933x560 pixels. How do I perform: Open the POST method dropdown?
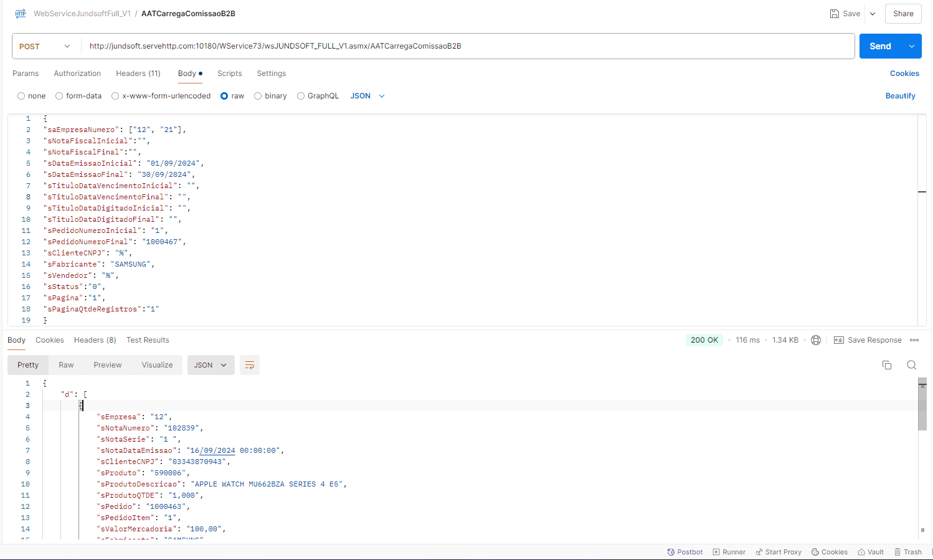tap(46, 46)
